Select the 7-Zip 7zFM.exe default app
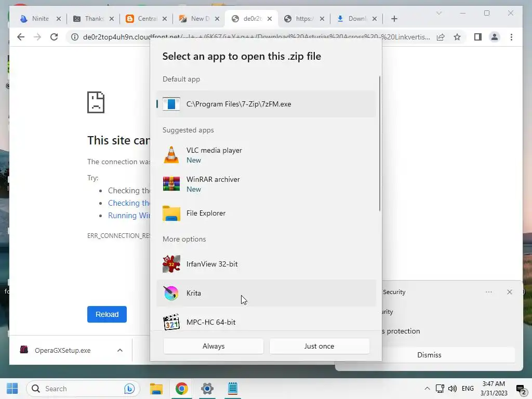 point(266,104)
